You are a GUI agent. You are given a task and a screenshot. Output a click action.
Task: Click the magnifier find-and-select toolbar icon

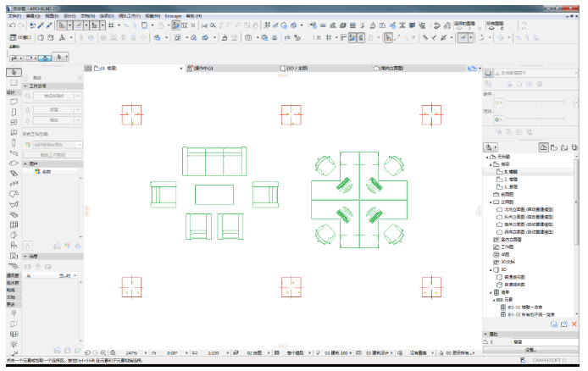click(x=213, y=25)
